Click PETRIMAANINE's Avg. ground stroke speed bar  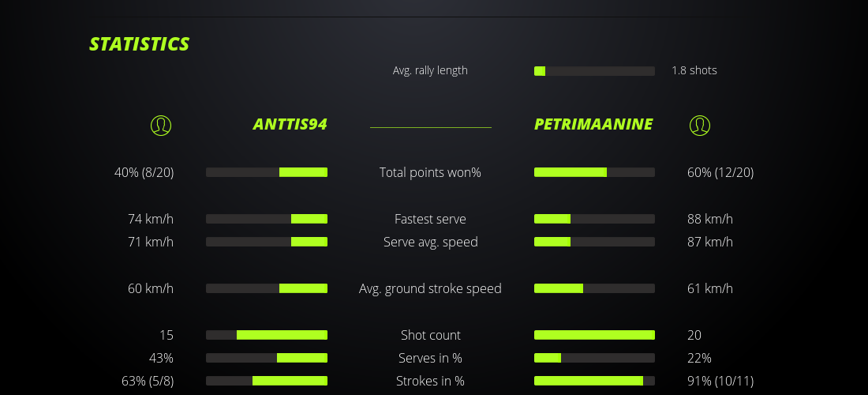594,288
